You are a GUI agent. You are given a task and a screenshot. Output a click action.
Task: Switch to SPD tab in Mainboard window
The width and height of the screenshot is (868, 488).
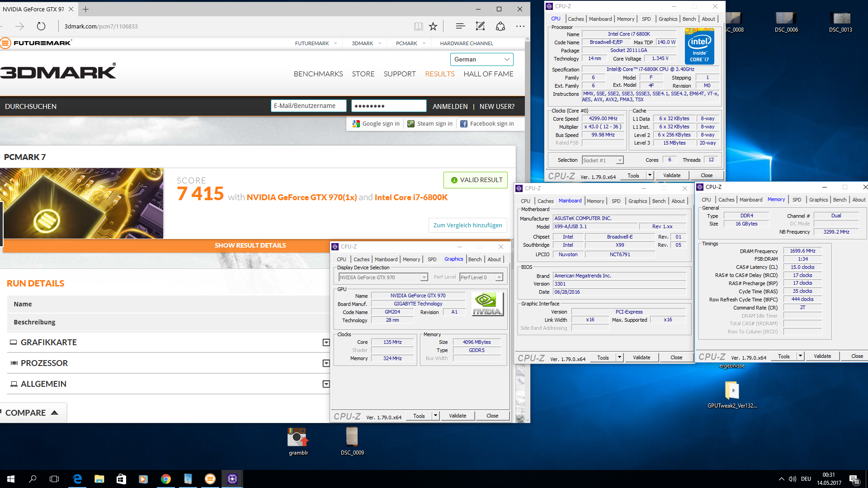coord(616,201)
